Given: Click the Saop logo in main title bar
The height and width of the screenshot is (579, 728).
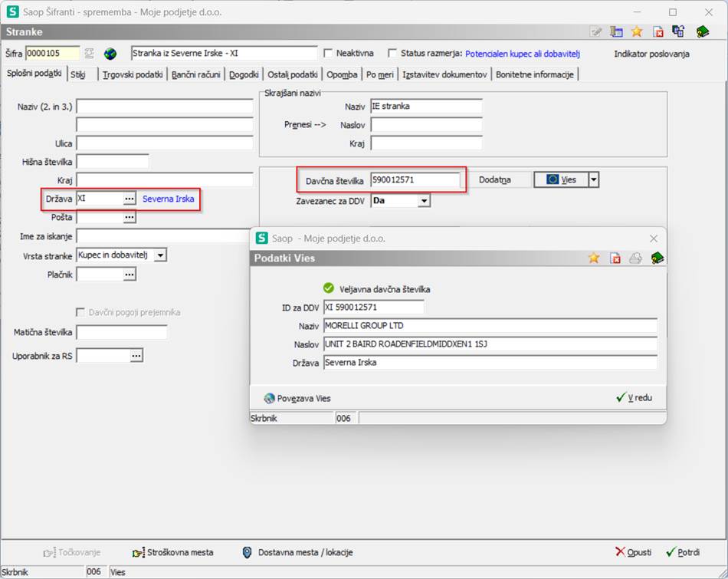Looking at the screenshot, I should click(x=12, y=12).
